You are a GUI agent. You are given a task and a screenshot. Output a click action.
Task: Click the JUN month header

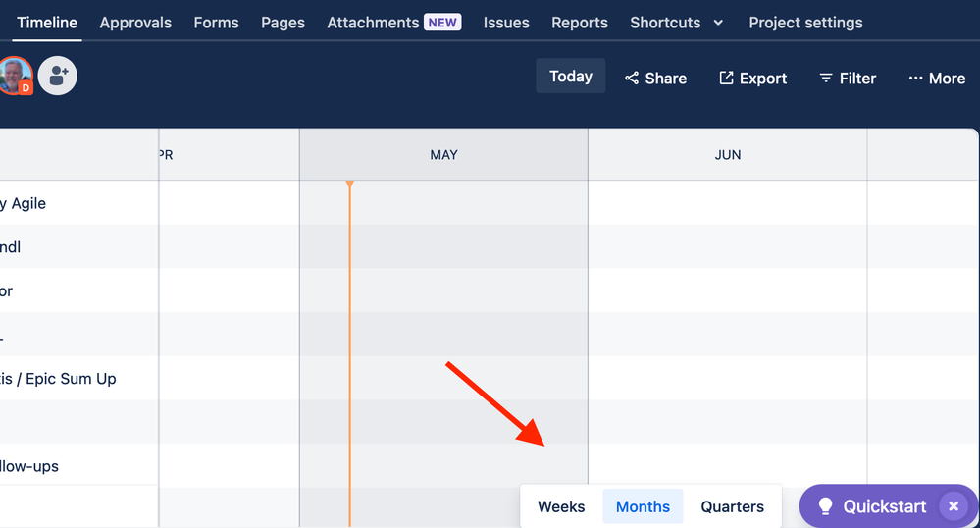pos(728,155)
